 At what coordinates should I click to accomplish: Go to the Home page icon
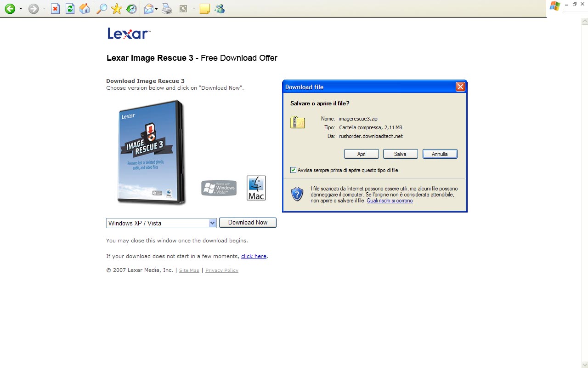pos(85,9)
